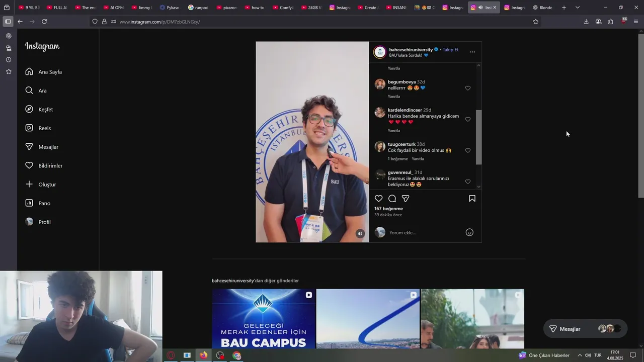This screenshot has width=644, height=362.
Task: Switch to the Pykaso tab
Action: click(170, 8)
